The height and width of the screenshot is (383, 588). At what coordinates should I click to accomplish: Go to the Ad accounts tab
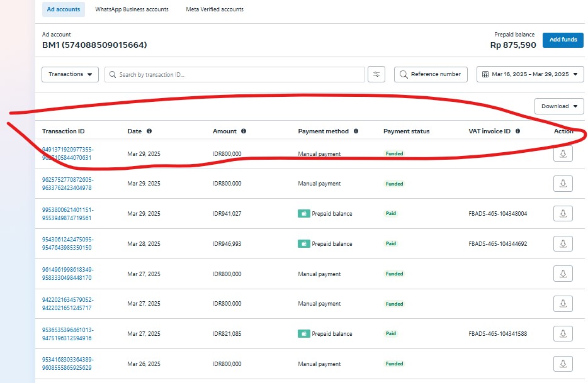pos(64,9)
